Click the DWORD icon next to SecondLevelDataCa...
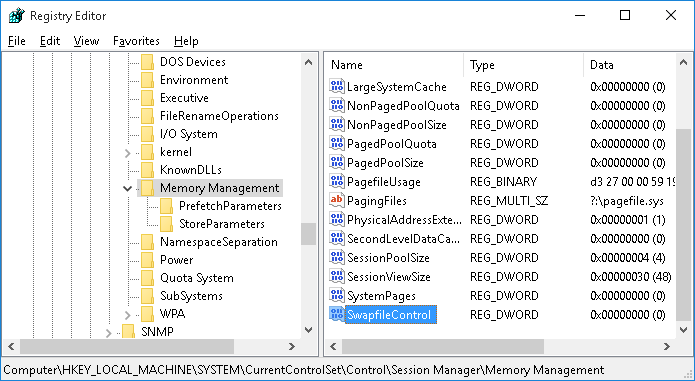Screen dimensions: 695x381 [x=337, y=239]
